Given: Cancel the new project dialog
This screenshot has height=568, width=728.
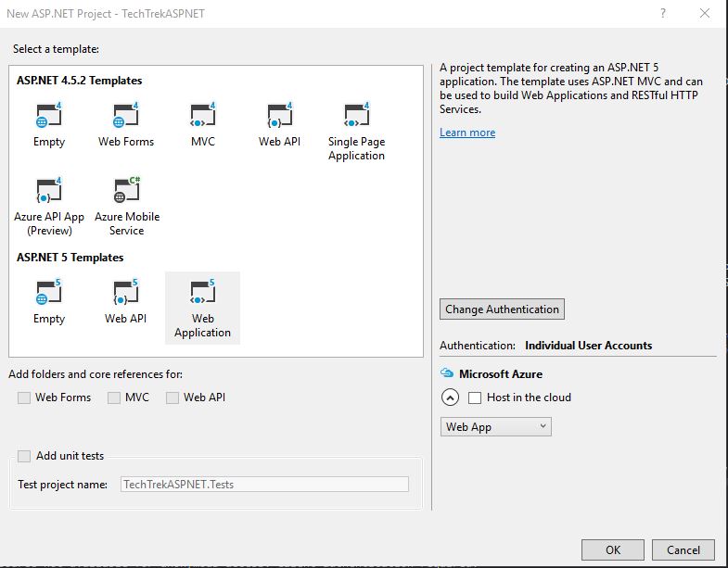Looking at the screenshot, I should [683, 549].
